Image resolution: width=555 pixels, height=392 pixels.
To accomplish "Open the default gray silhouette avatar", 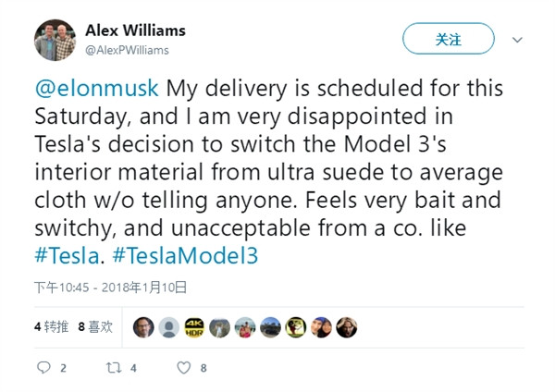I will click(169, 327).
